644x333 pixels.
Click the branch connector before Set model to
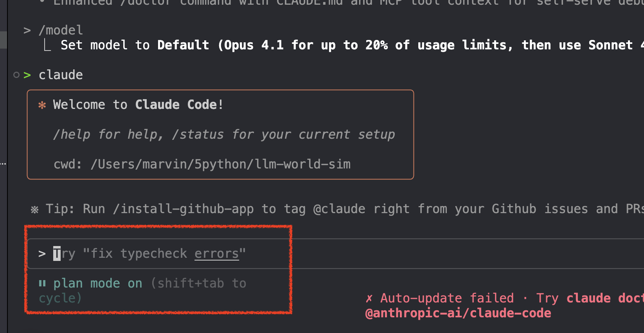47,45
